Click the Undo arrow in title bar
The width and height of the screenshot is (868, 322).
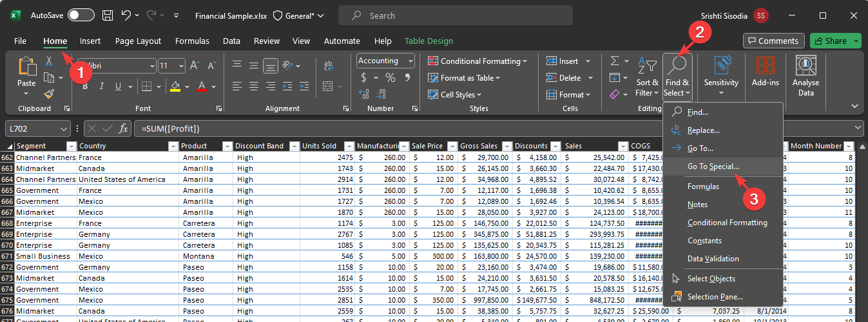pos(126,15)
